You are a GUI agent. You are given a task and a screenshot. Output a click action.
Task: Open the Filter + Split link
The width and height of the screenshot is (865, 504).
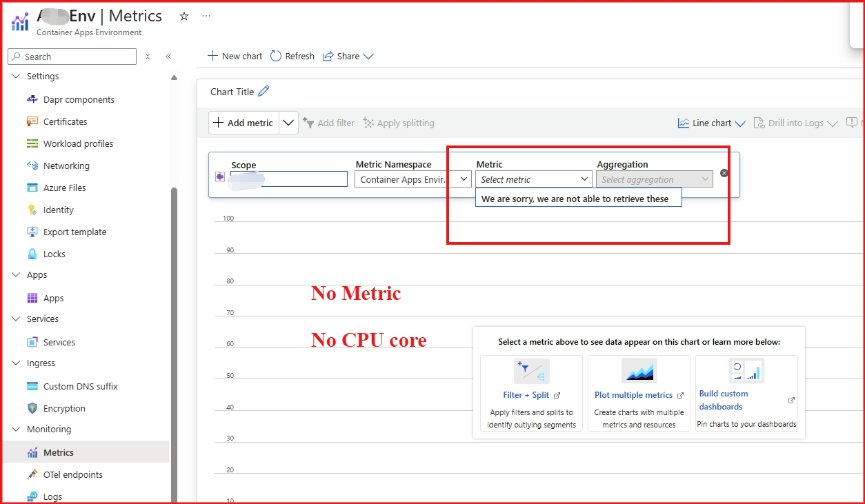tap(526, 395)
